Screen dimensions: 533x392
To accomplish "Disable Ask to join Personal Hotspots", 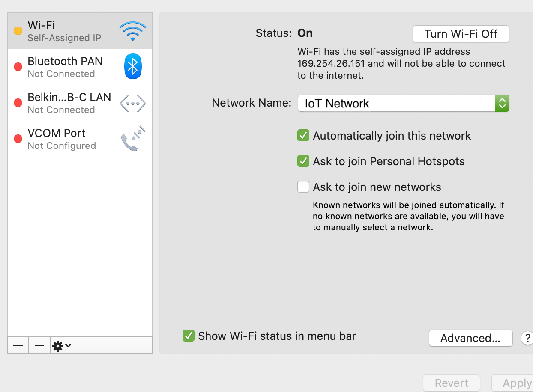I will (303, 161).
